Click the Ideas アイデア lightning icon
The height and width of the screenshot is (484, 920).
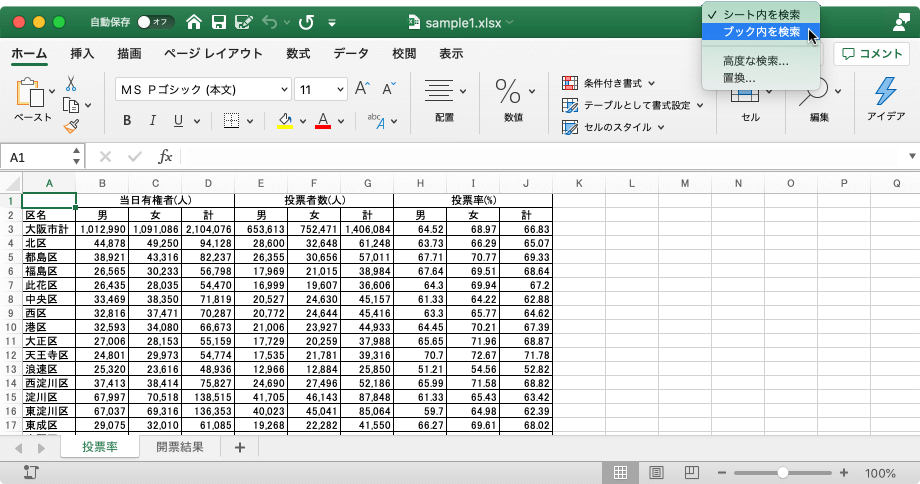[886, 92]
